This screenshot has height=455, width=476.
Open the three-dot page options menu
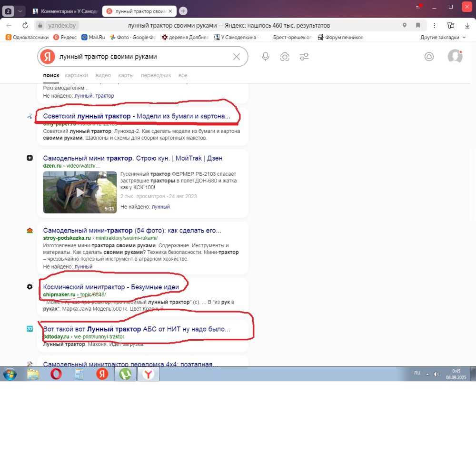435,26
